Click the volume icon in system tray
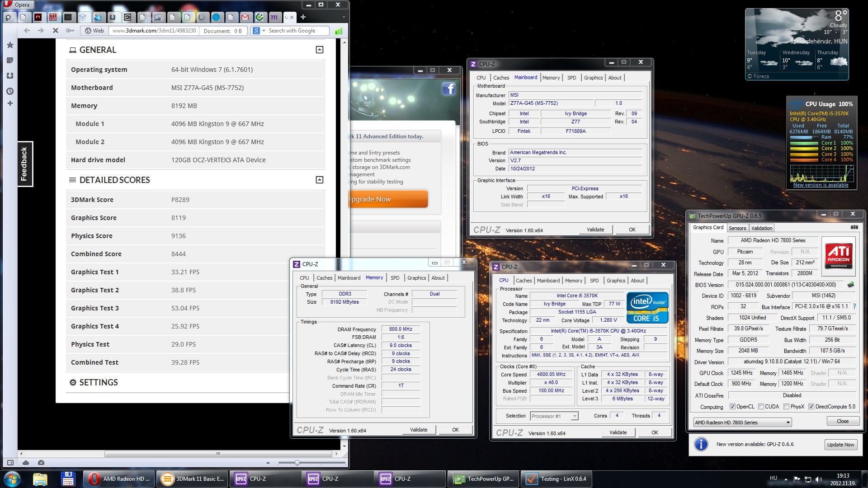 (x=818, y=479)
